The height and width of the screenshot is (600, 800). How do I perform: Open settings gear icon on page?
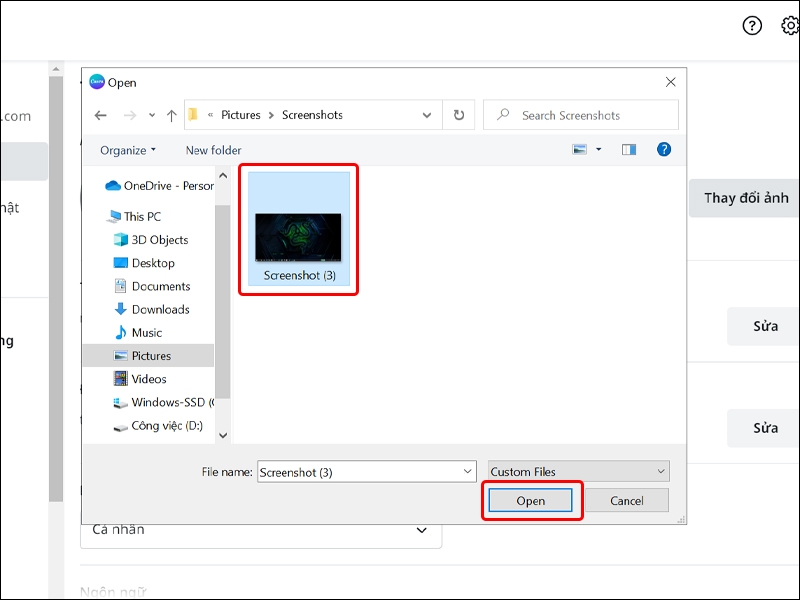(790, 26)
